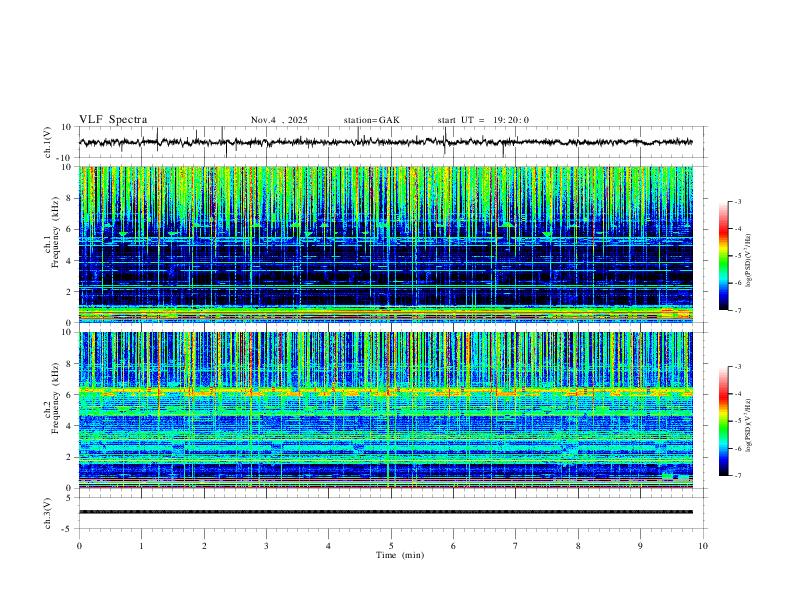Screen dimensions: 792x612
Task: Click the '-7' tick on ch.2 color bar
Action: (x=737, y=475)
